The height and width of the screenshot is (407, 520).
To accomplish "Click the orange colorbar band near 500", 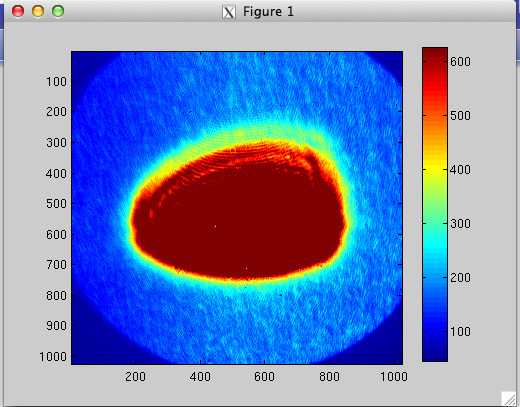I will pos(435,115).
